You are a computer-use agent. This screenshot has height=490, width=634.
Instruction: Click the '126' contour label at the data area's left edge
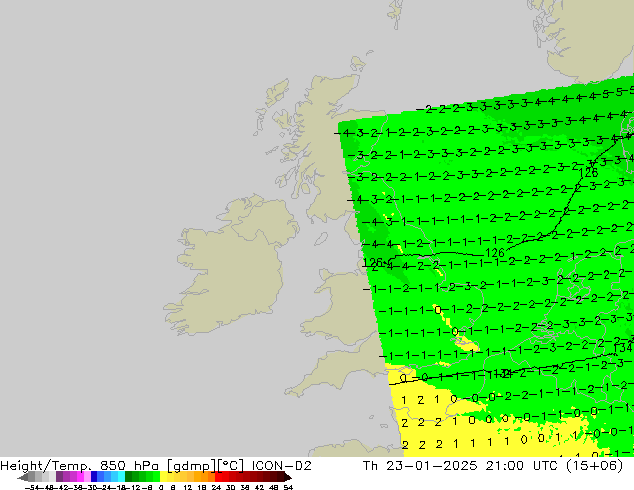373,263
